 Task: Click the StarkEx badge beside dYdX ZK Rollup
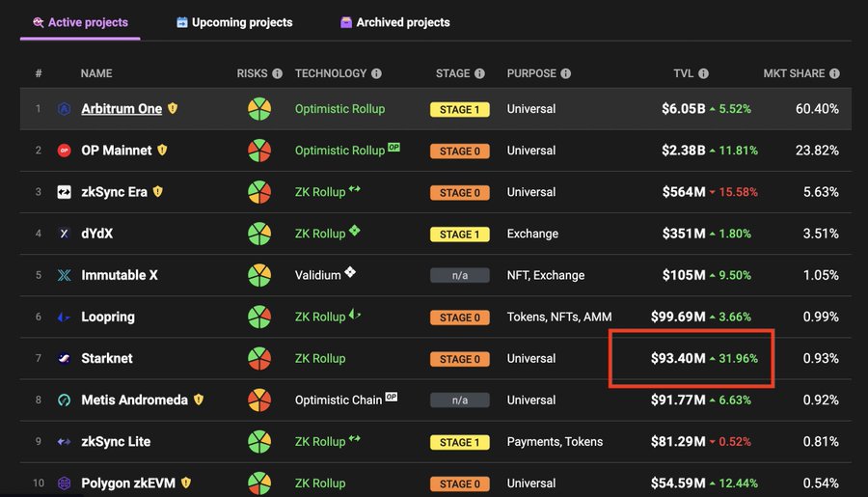click(354, 231)
